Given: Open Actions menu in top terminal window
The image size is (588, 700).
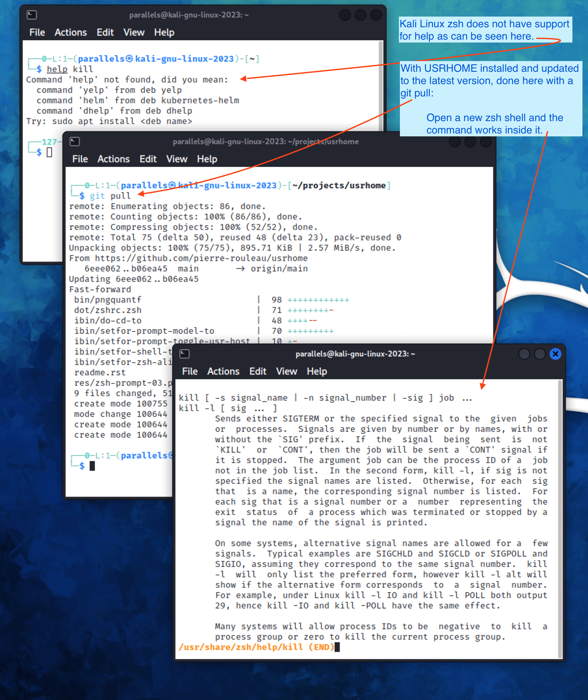Looking at the screenshot, I should point(71,32).
